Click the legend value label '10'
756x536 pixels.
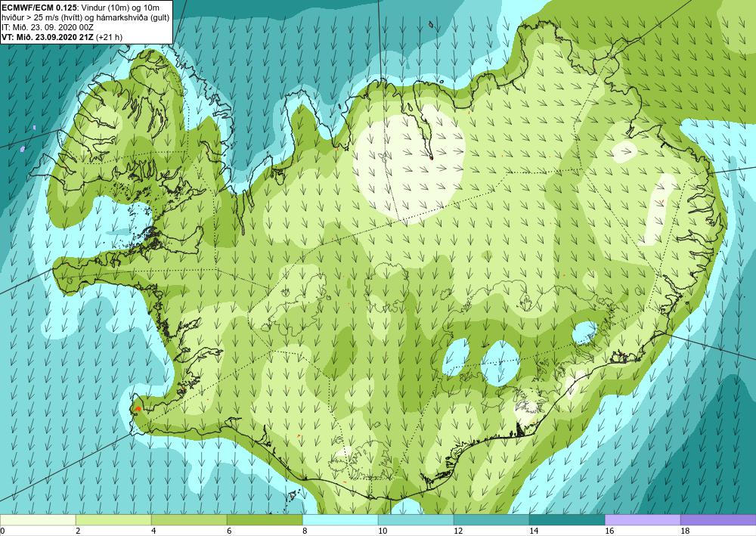pyautogui.click(x=383, y=531)
